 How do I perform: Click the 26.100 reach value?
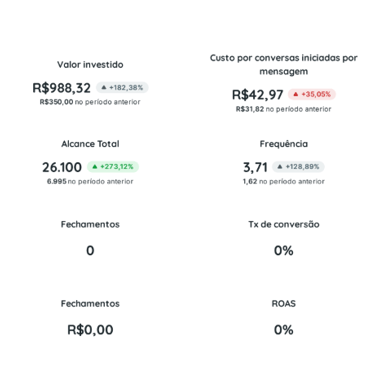pyautogui.click(x=62, y=167)
